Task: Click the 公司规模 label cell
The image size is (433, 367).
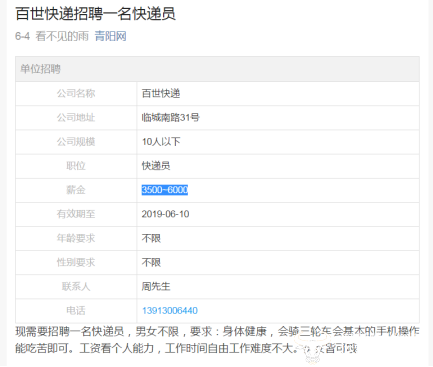Action: point(76,142)
